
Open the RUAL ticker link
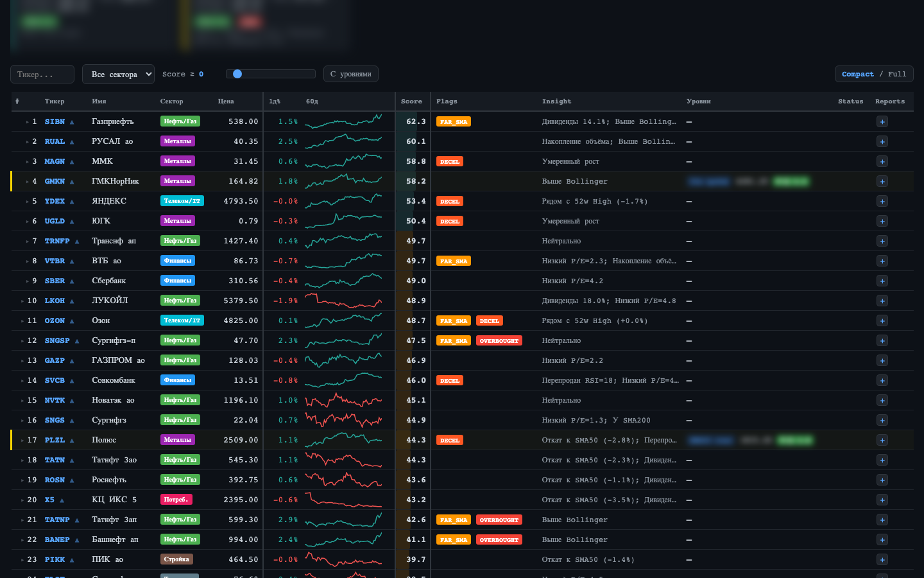point(55,142)
